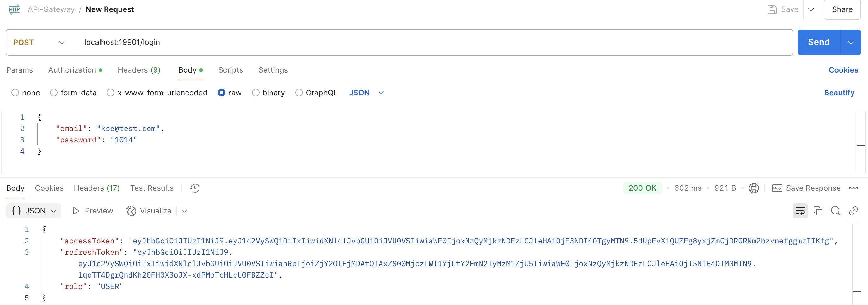This screenshot has height=305, width=868.
Task: Open the POST method dropdown
Action: pos(39,42)
